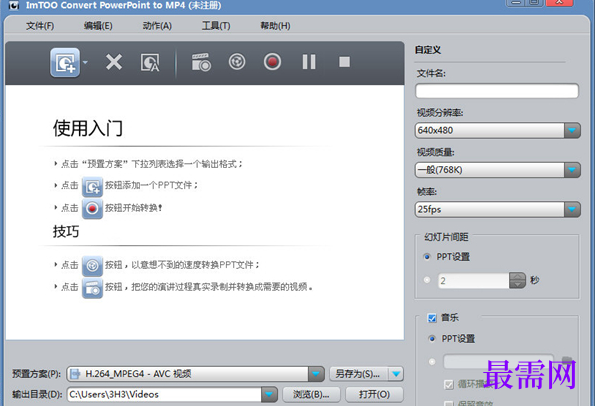Open the 动作(A) menu
595x406 pixels.
[157, 26]
